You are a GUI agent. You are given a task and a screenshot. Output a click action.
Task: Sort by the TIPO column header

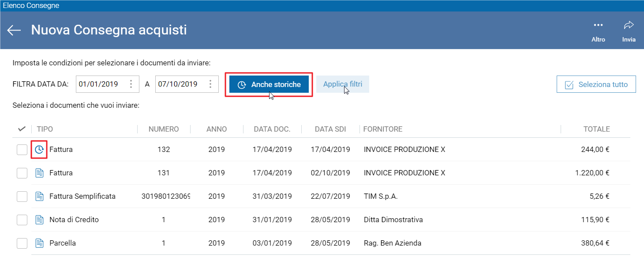(45, 129)
